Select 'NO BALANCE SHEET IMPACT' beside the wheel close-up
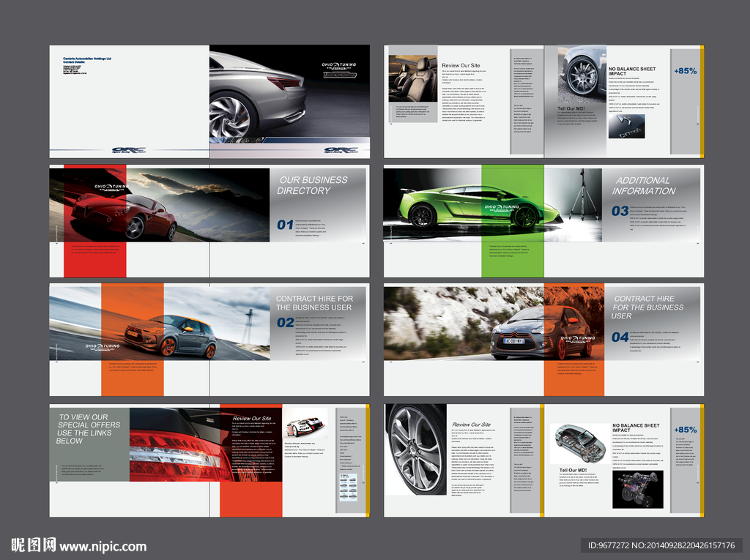Screen dimensions: 750x560 tap(632, 71)
